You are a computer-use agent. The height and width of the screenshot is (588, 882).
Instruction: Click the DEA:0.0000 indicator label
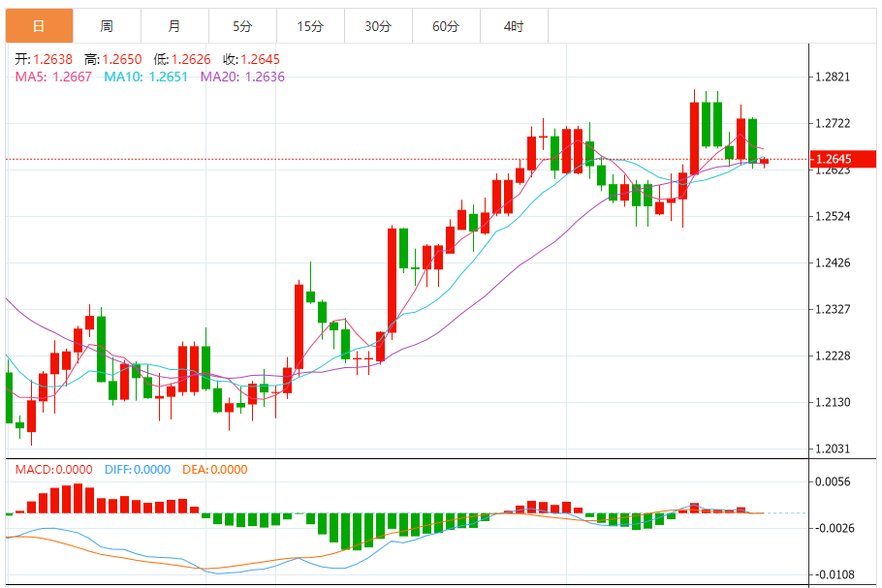tap(215, 470)
